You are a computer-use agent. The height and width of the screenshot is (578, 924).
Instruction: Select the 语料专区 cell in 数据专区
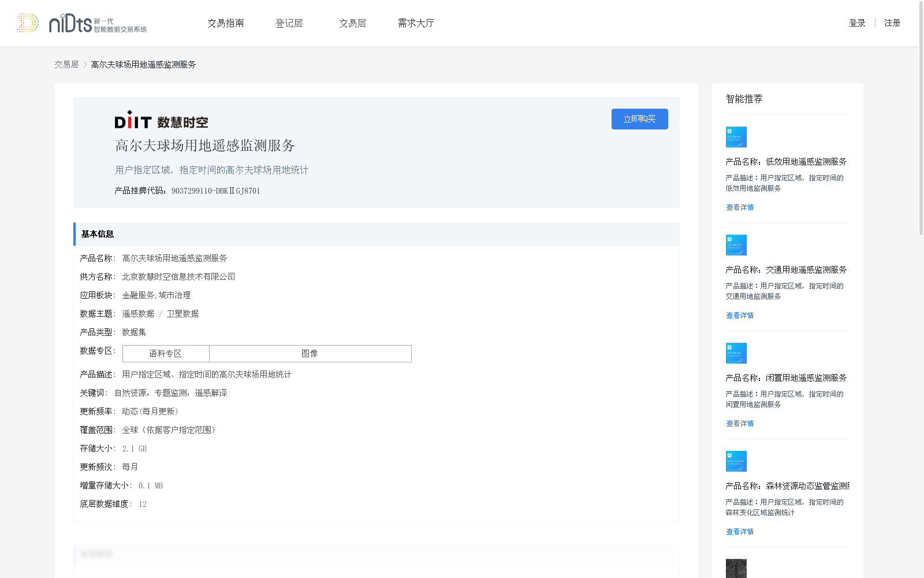click(x=166, y=354)
